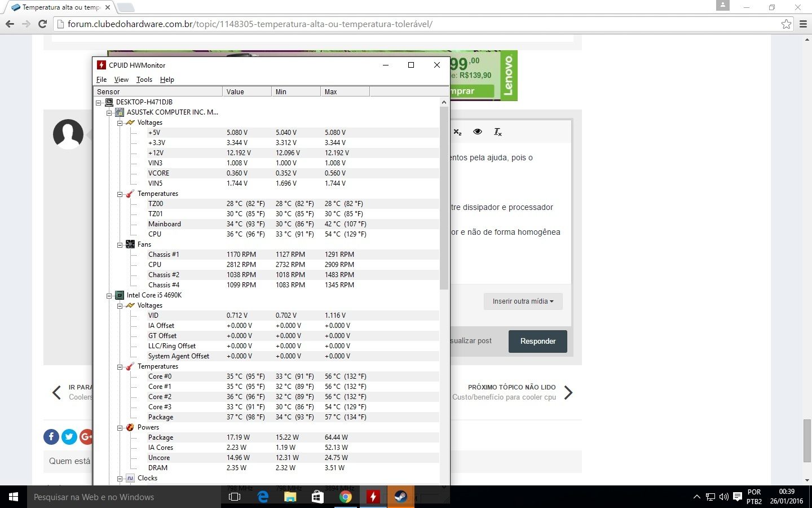Click the next topic chevron arrow
Screen dimensions: 812x508
click(568, 393)
